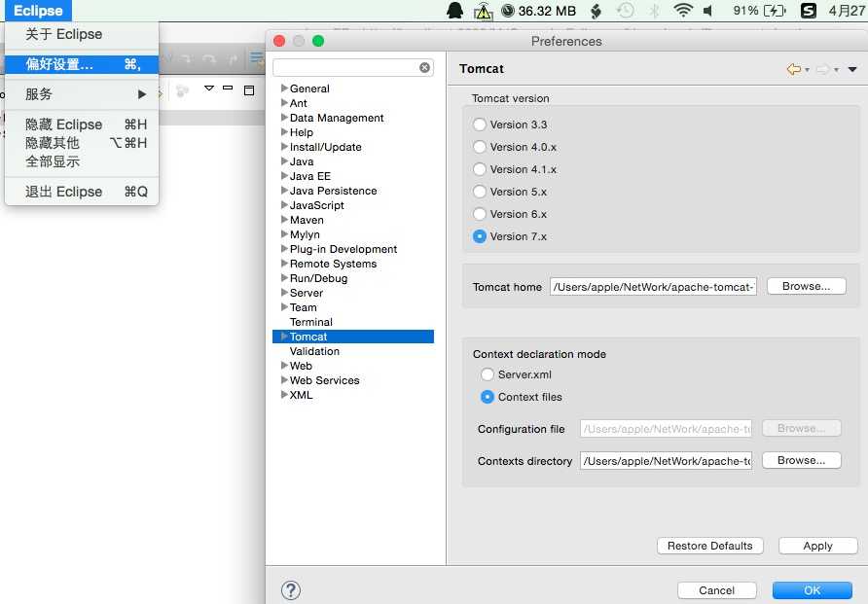Viewport: 868px width, 604px height.
Task: Select Terminal in preferences tree
Action: point(311,323)
